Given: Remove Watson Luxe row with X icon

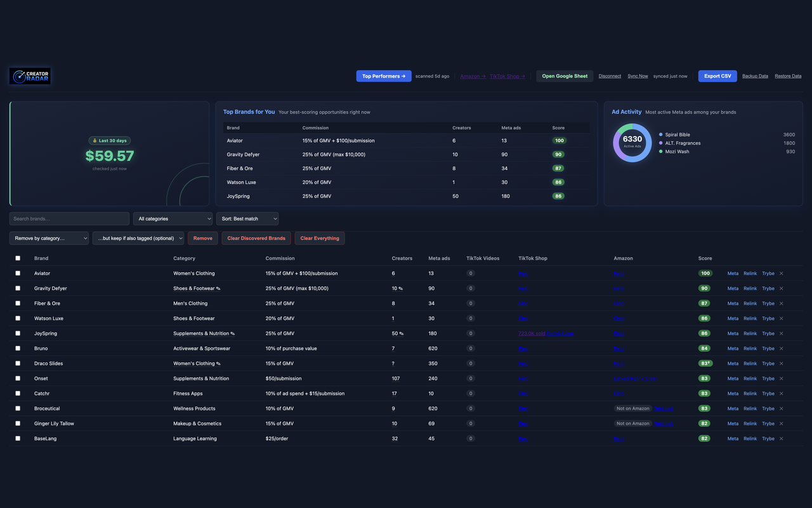Looking at the screenshot, I should pos(782,319).
